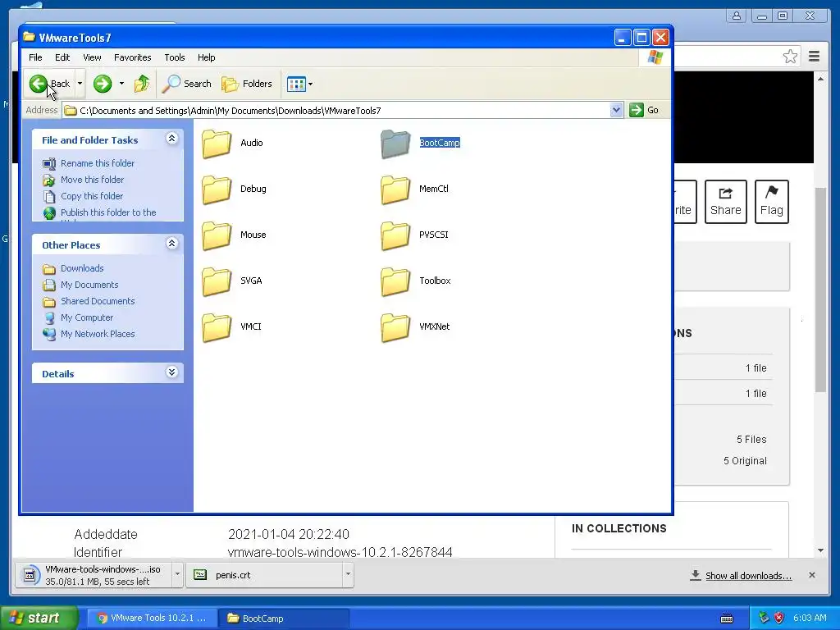Image resolution: width=840 pixels, height=630 pixels.
Task: Click Move this folder link
Action: click(x=92, y=180)
